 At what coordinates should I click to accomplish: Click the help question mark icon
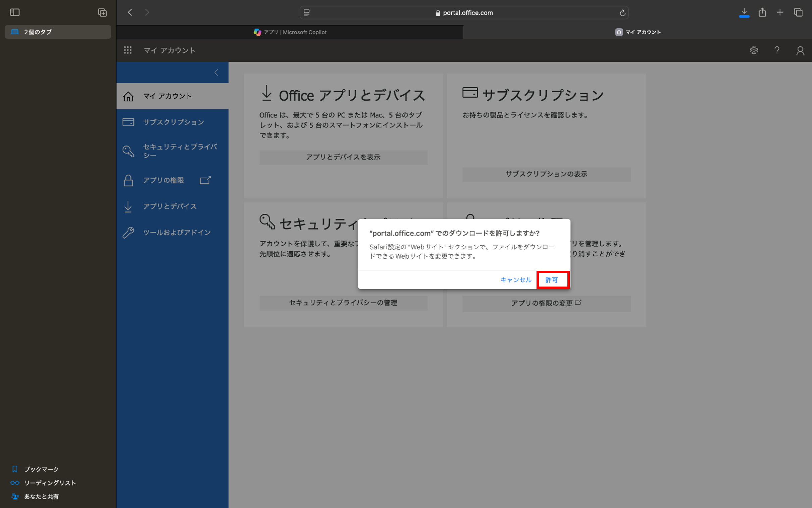click(x=777, y=50)
